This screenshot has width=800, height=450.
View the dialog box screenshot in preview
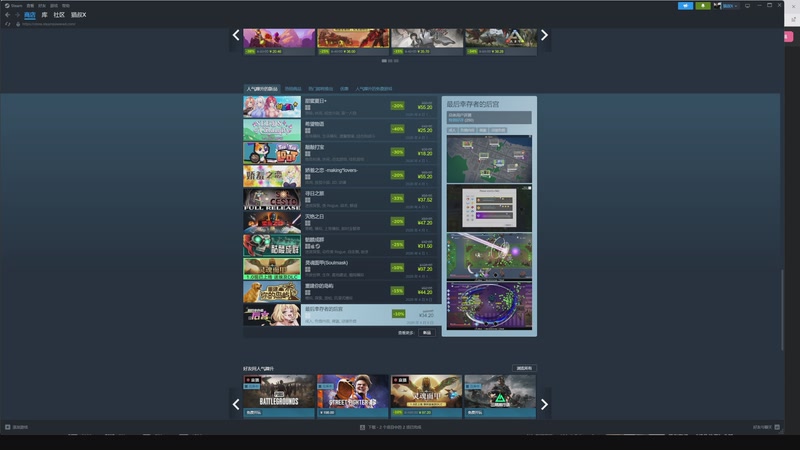tap(489, 208)
